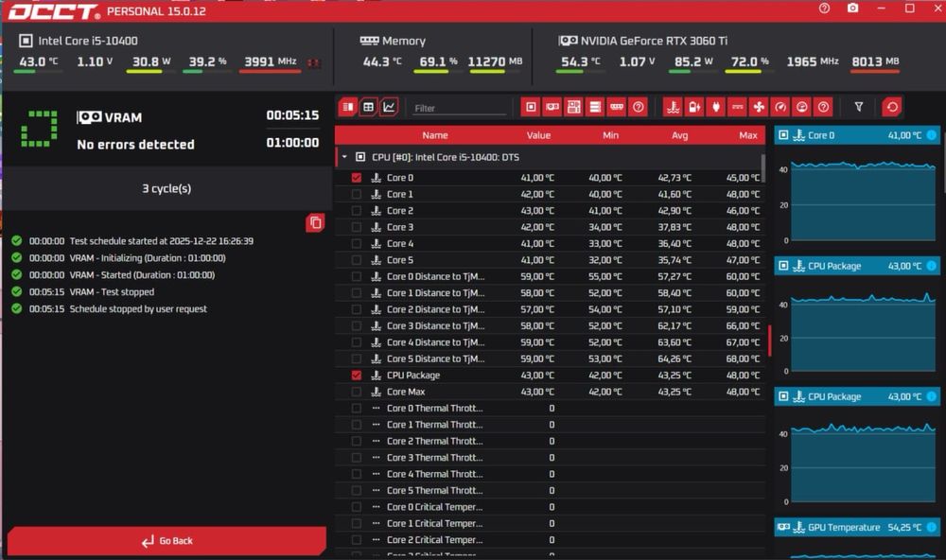The width and height of the screenshot is (946, 560).
Task: Click the 'No errors detected' status text
Action: (x=135, y=144)
